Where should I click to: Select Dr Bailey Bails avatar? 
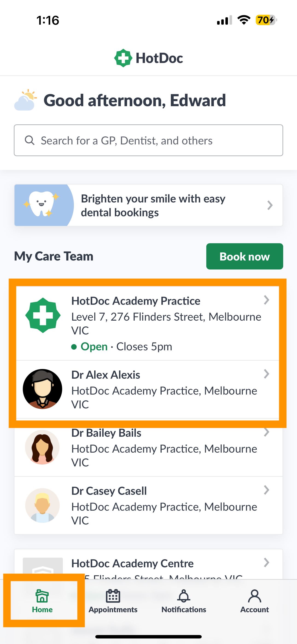point(43,447)
